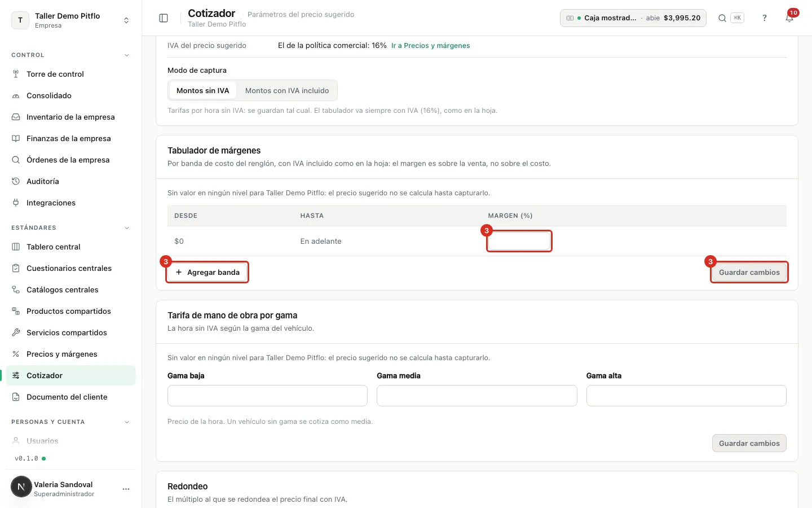The image size is (812, 508).
Task: Click the Precios y márgenes percent icon
Action: click(x=16, y=354)
